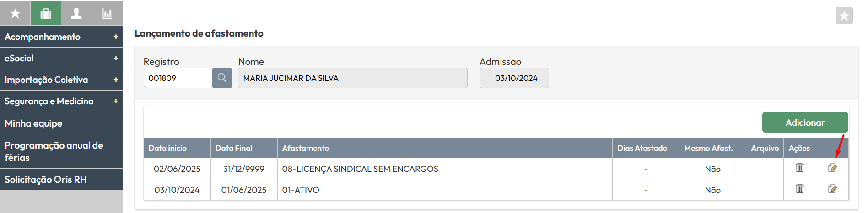
Task: Edit the 08-LICENÇA SINDICAL SEM ENCARGOS row
Action: [832, 168]
